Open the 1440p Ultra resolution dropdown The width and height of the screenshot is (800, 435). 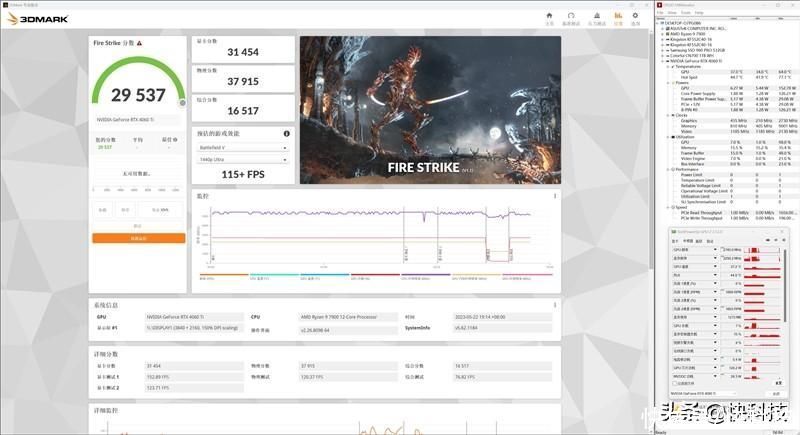tap(243, 160)
